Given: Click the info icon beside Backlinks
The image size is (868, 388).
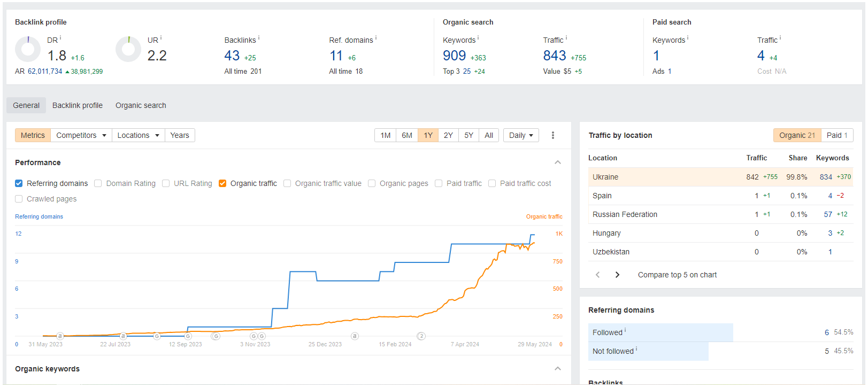Looking at the screenshot, I should [259, 38].
